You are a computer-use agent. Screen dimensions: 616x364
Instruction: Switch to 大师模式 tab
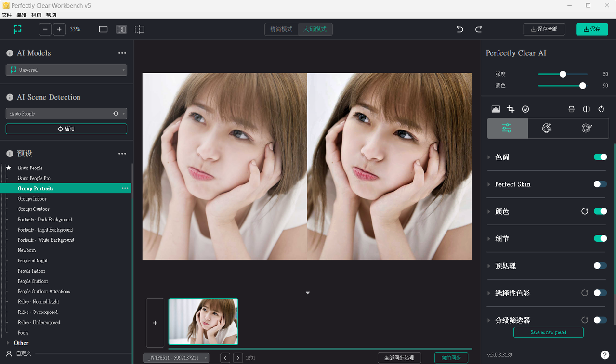(x=315, y=29)
